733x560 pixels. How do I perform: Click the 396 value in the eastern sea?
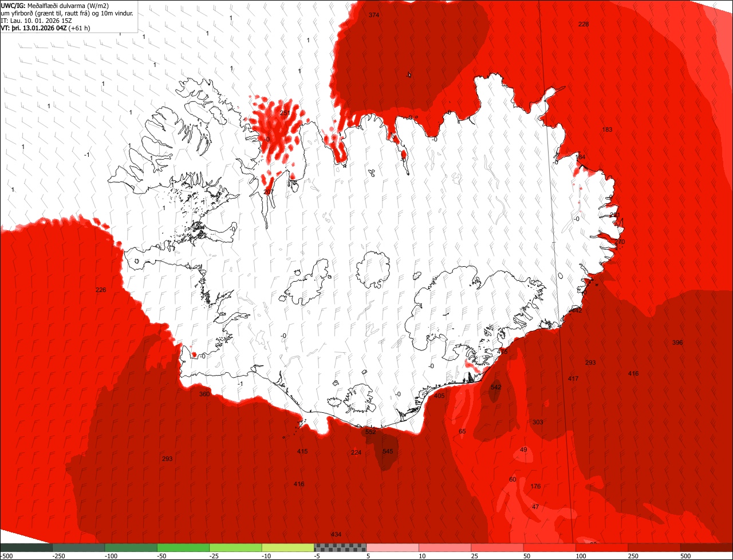(x=677, y=342)
